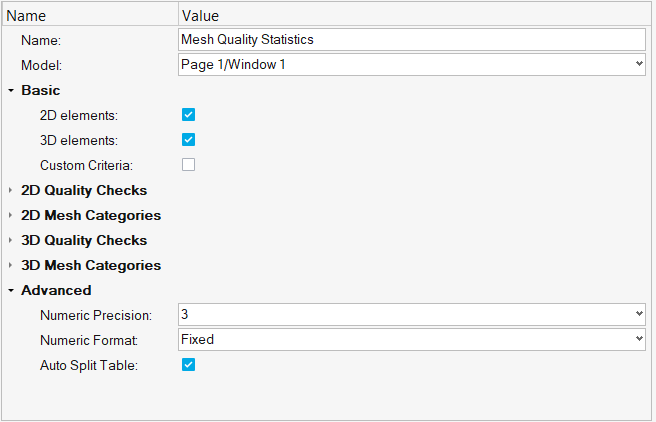Screen dimensions: 656x422
Task: Expand the 3D Mesh Categories section
Action: click(11, 265)
